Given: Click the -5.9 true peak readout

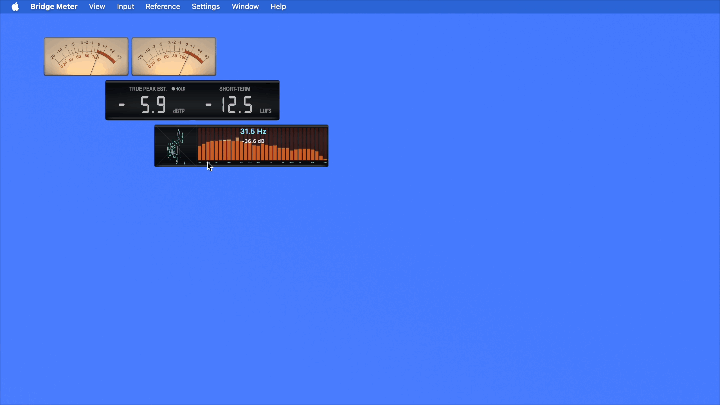Looking at the screenshot, I should (x=143, y=105).
